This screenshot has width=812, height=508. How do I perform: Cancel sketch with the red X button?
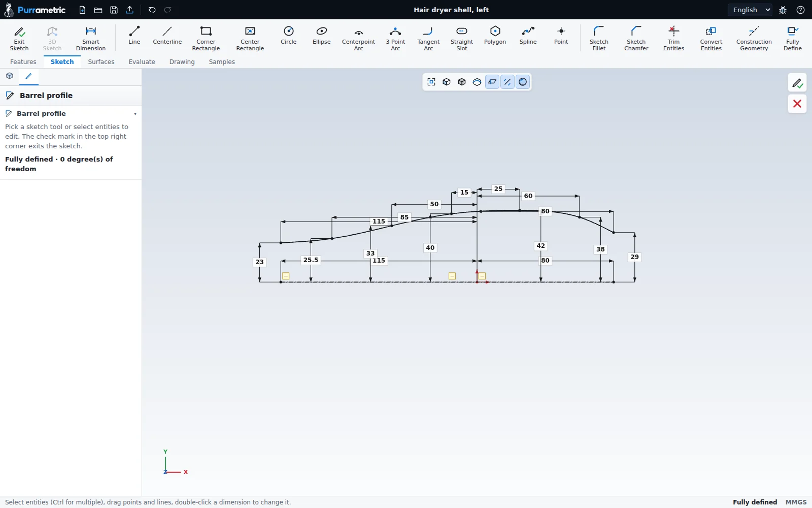pos(797,104)
